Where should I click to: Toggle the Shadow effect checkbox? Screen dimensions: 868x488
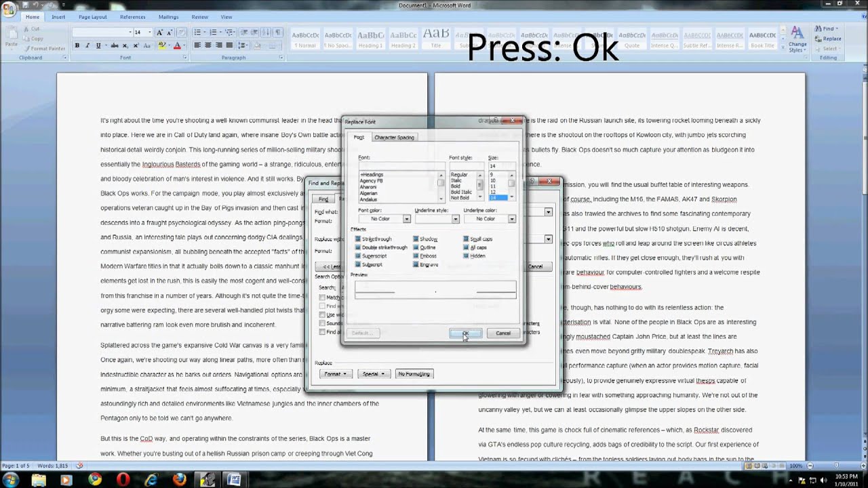coord(416,239)
